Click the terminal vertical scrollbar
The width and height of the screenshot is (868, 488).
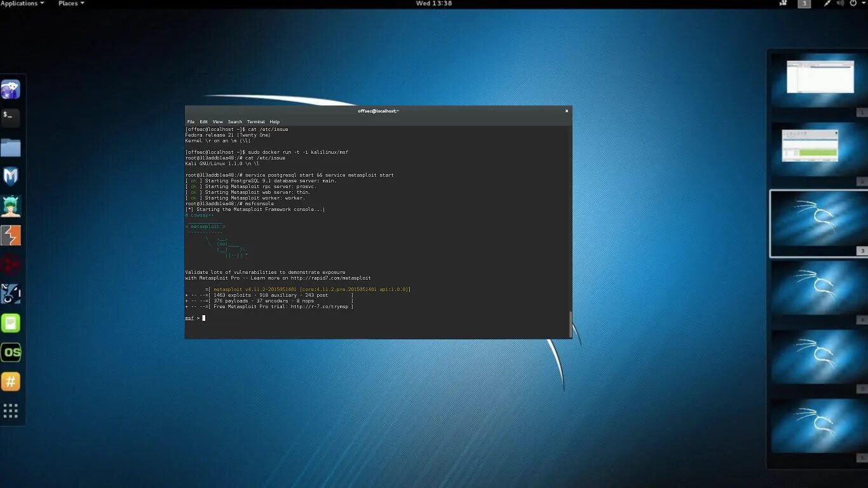click(570, 324)
